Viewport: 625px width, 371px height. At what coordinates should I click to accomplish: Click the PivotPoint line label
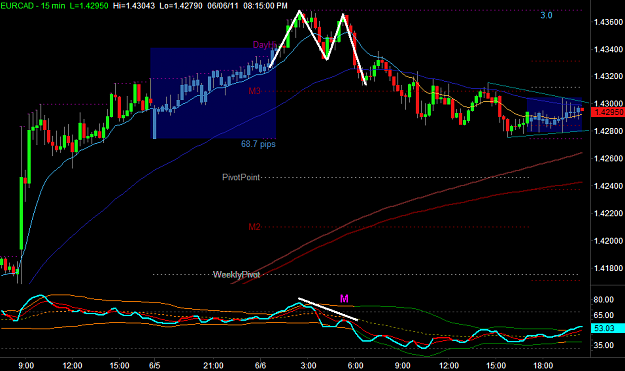(241, 177)
